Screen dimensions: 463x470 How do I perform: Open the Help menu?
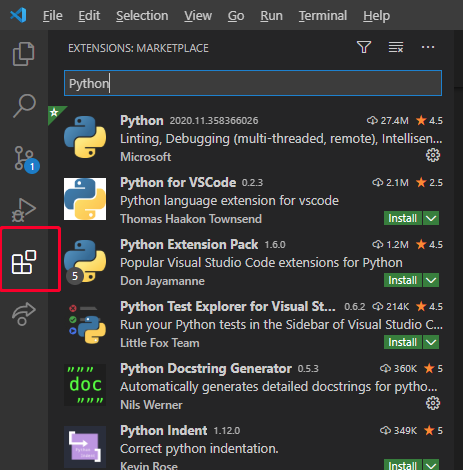click(376, 15)
